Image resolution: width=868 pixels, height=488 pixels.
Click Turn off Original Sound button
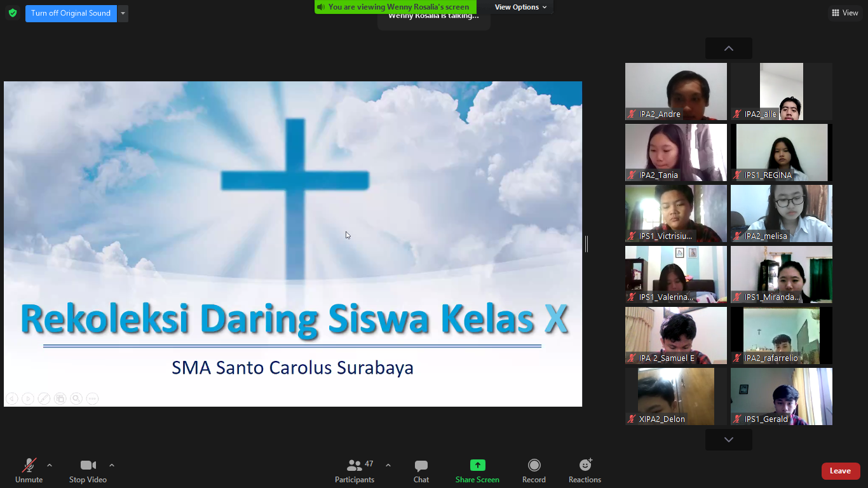tap(71, 13)
